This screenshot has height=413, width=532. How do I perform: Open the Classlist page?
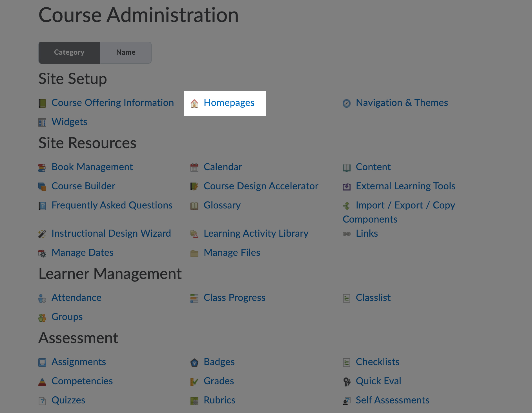click(373, 298)
